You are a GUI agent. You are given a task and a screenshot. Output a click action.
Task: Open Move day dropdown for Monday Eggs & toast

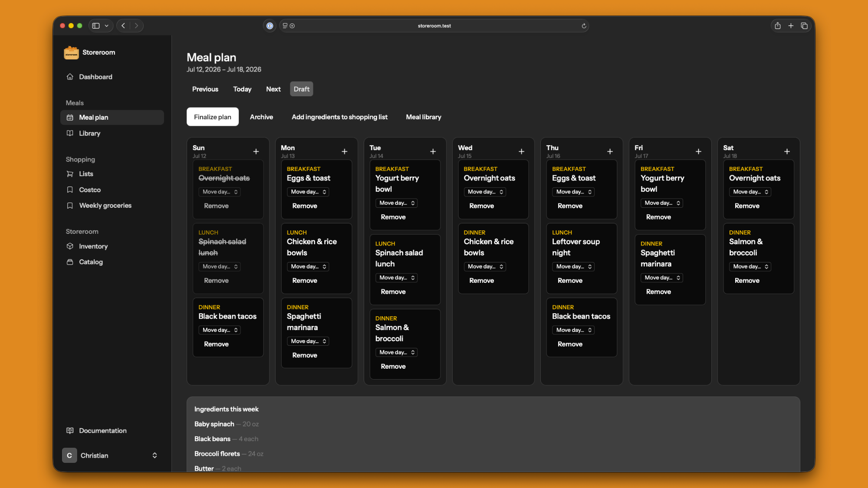(308, 192)
